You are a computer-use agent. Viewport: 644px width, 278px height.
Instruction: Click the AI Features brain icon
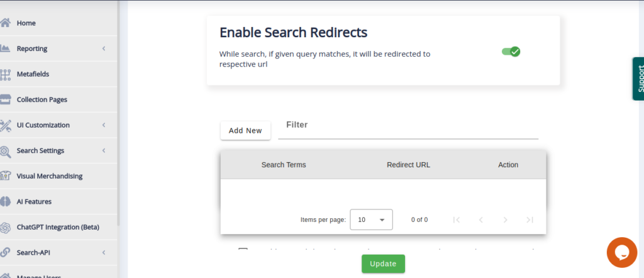(6, 202)
